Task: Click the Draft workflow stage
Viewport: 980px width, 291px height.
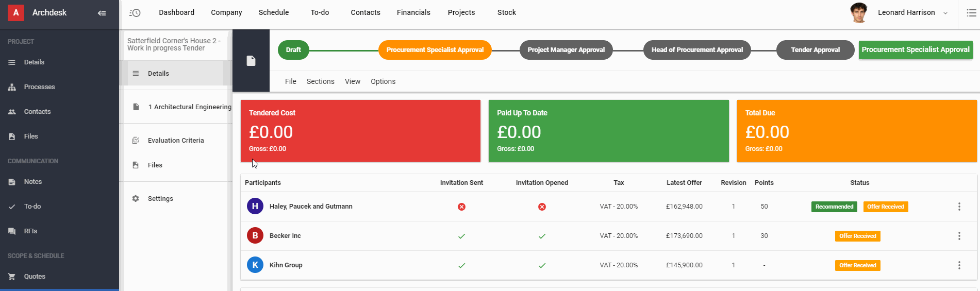Action: tap(293, 50)
